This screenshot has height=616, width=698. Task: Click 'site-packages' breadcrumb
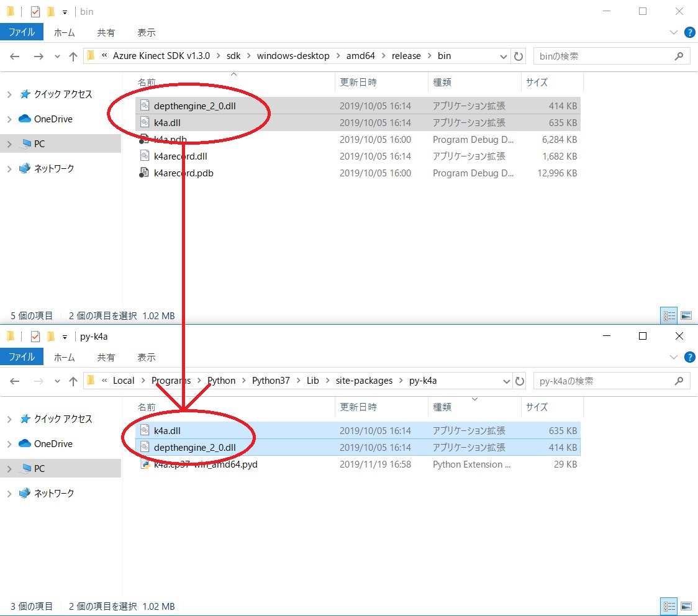[364, 381]
